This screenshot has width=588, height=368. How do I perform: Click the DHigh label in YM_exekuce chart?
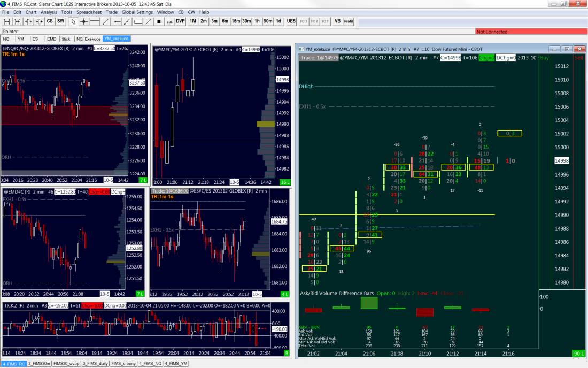click(x=306, y=86)
